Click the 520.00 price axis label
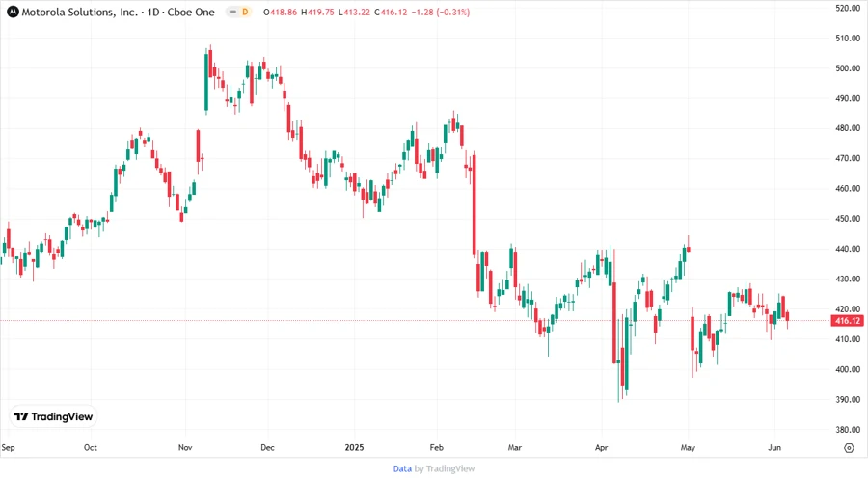Screen dimensions: 868x480 click(848, 9)
